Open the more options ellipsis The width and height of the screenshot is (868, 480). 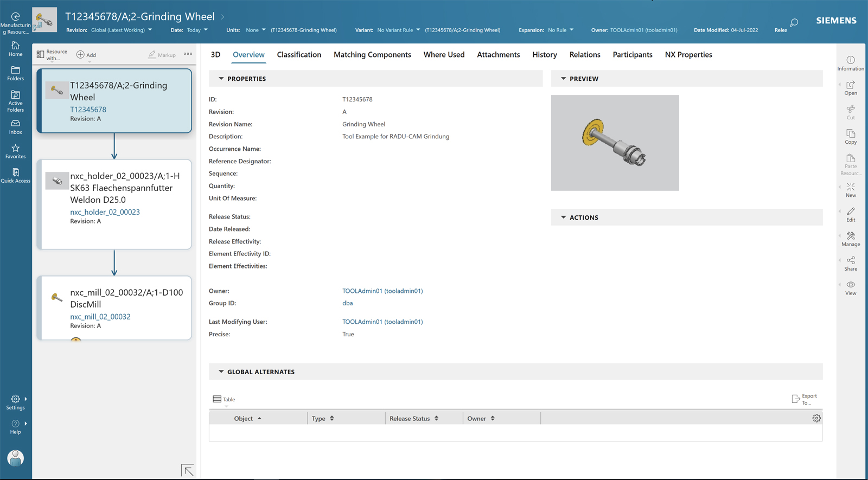coord(188,54)
